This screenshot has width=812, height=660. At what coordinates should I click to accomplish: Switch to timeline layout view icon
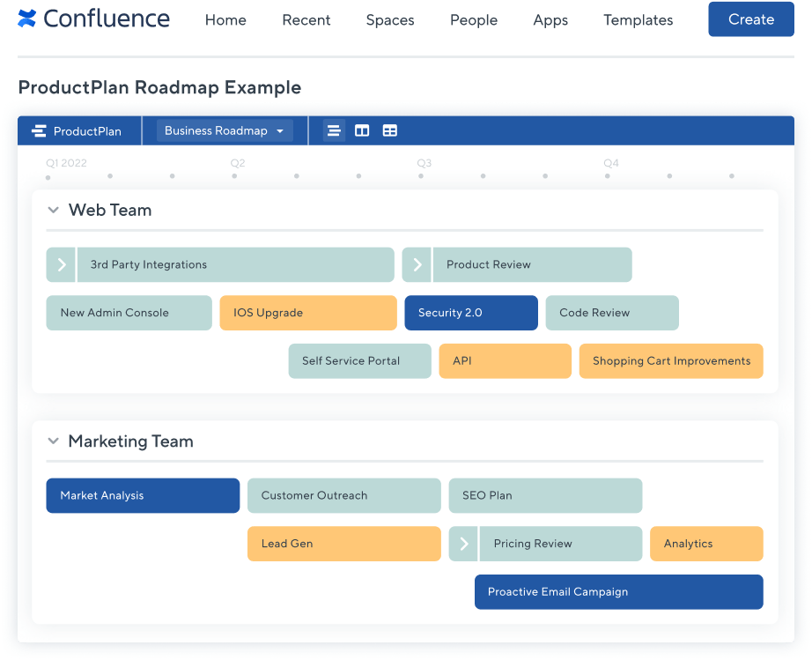click(x=334, y=131)
